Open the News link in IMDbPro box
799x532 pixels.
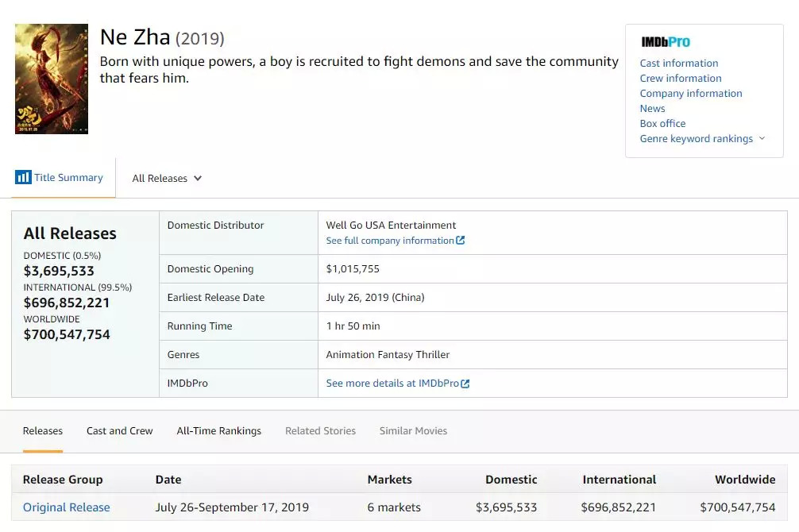pos(653,109)
